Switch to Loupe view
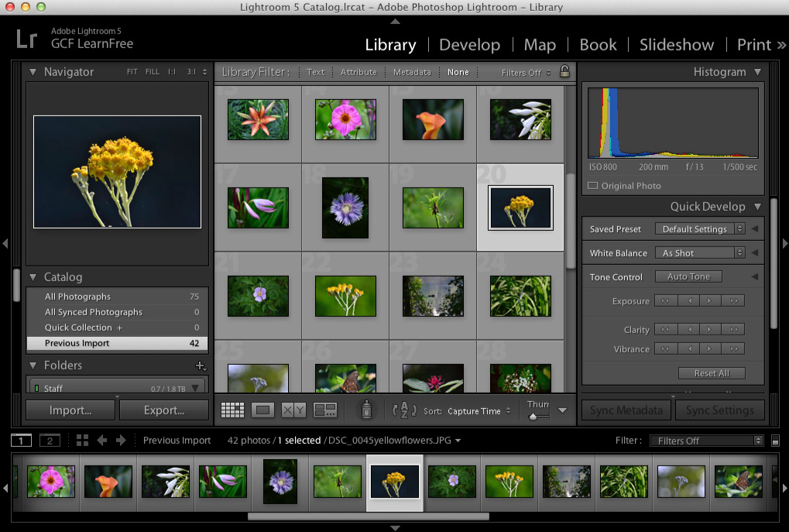Image resolution: width=789 pixels, height=532 pixels. pyautogui.click(x=262, y=410)
